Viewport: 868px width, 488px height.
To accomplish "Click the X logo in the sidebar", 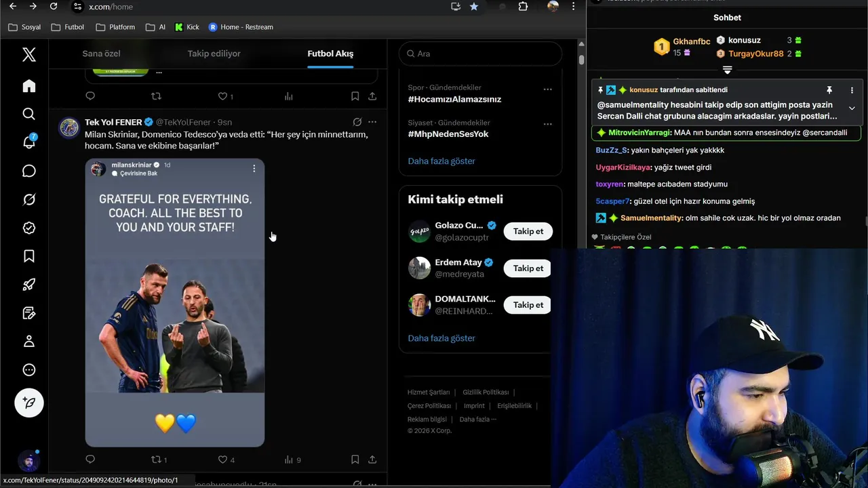I will 28,55.
